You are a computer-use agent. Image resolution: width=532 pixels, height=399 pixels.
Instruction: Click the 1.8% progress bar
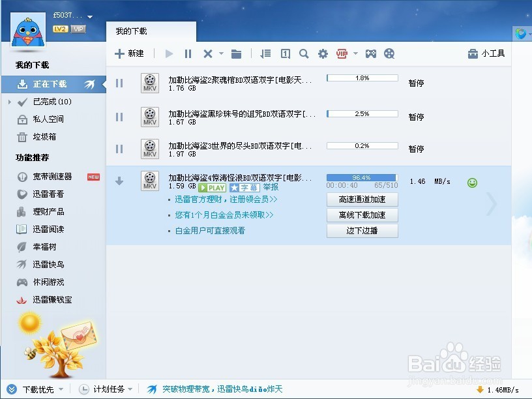(362, 78)
